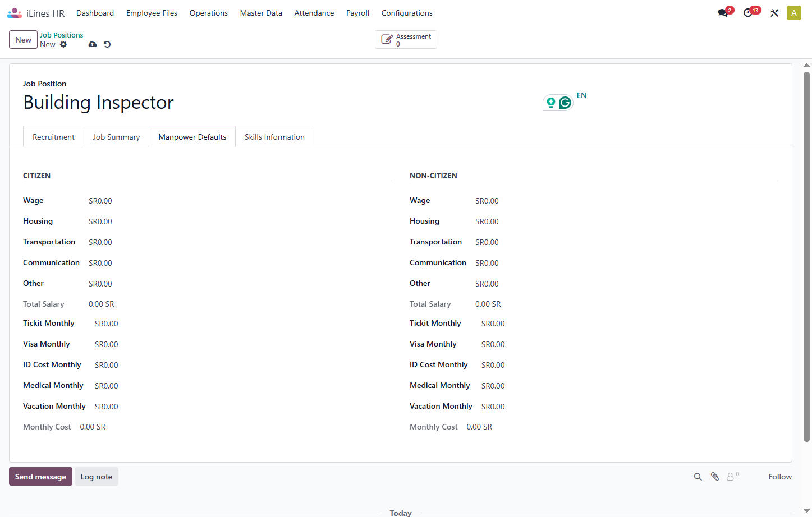Image resolution: width=812 pixels, height=517 pixels.
Task: Open the Operations menu
Action: pyautogui.click(x=209, y=13)
